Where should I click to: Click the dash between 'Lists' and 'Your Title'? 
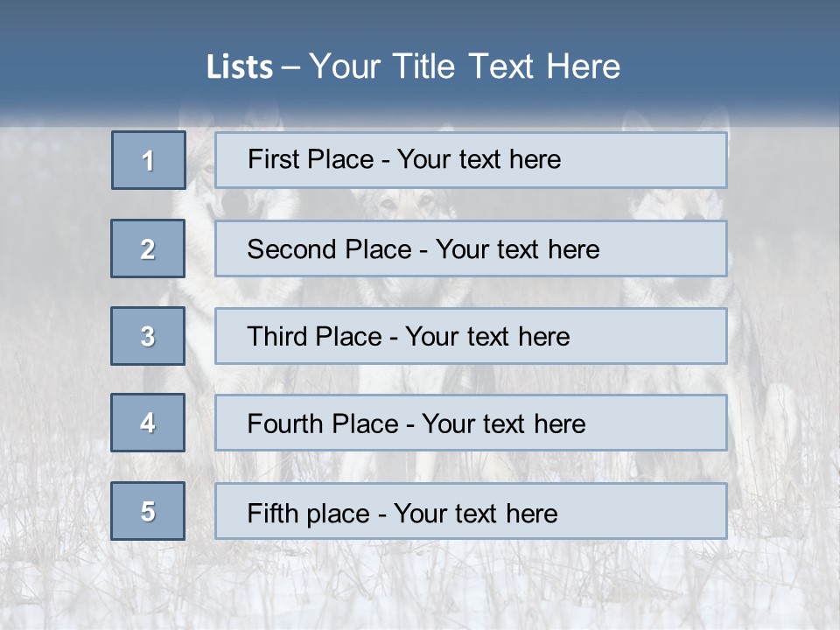290,67
